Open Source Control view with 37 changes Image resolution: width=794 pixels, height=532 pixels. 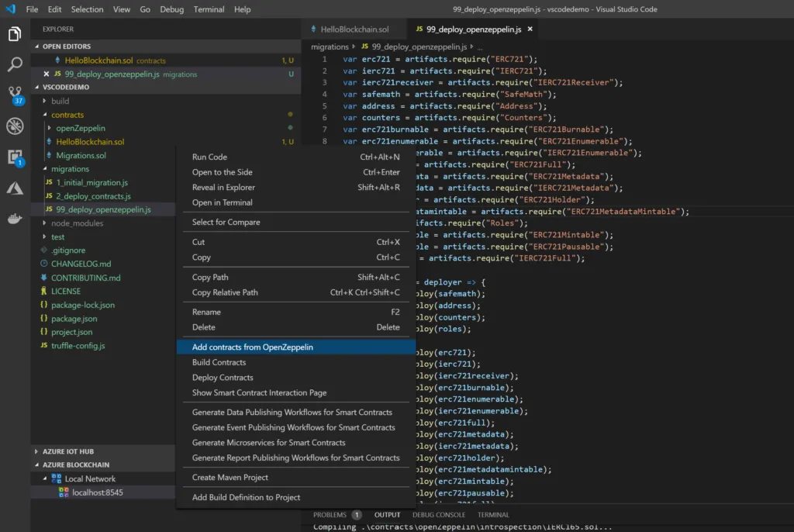coord(15,95)
